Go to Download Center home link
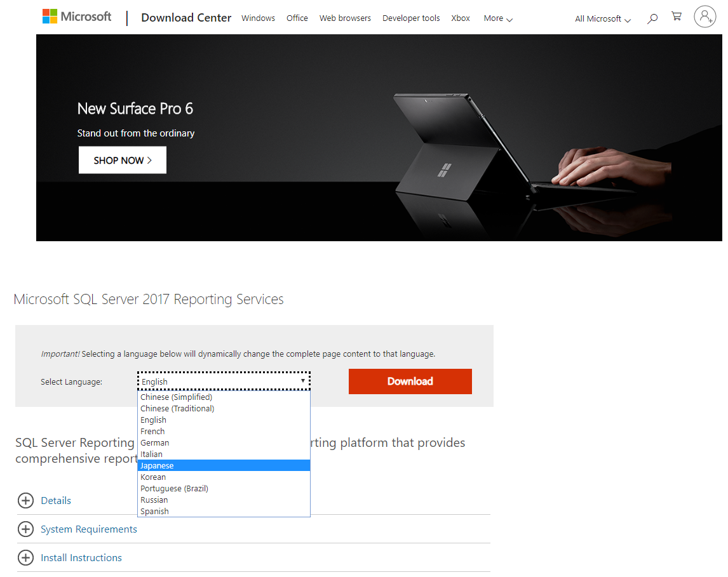 pos(186,18)
